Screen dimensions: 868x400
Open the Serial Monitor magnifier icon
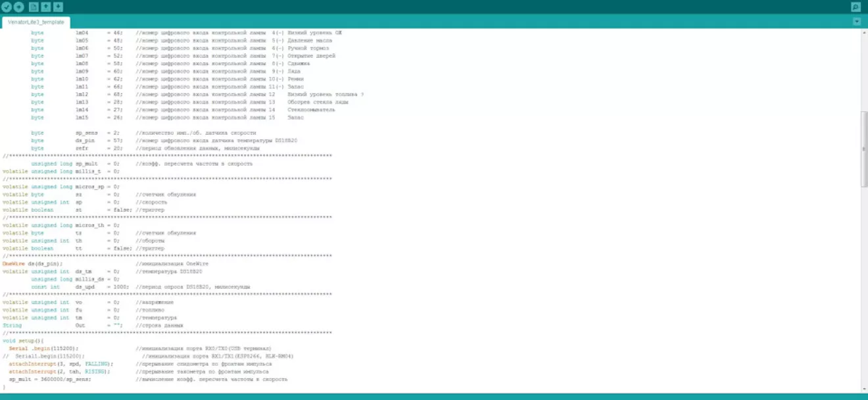pos(856,7)
